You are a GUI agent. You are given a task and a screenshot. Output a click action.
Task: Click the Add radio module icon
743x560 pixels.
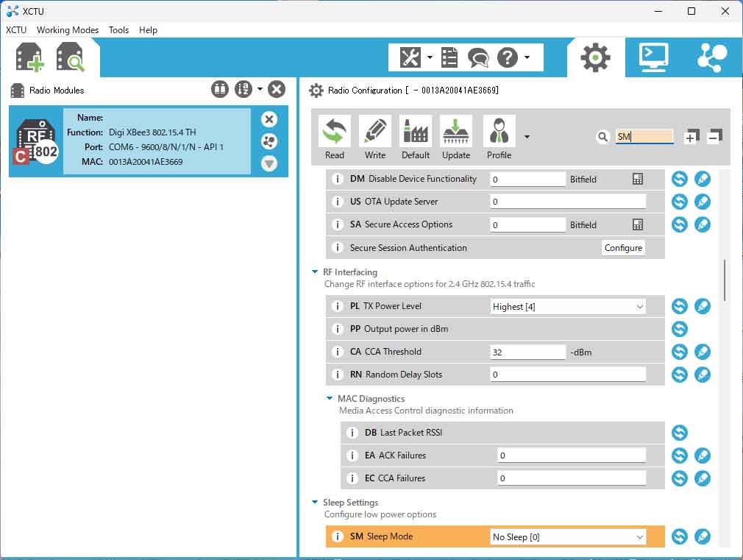pyautogui.click(x=29, y=57)
